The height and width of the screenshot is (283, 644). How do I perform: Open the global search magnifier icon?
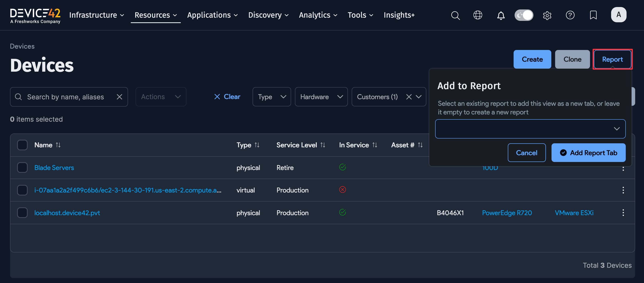pyautogui.click(x=455, y=15)
